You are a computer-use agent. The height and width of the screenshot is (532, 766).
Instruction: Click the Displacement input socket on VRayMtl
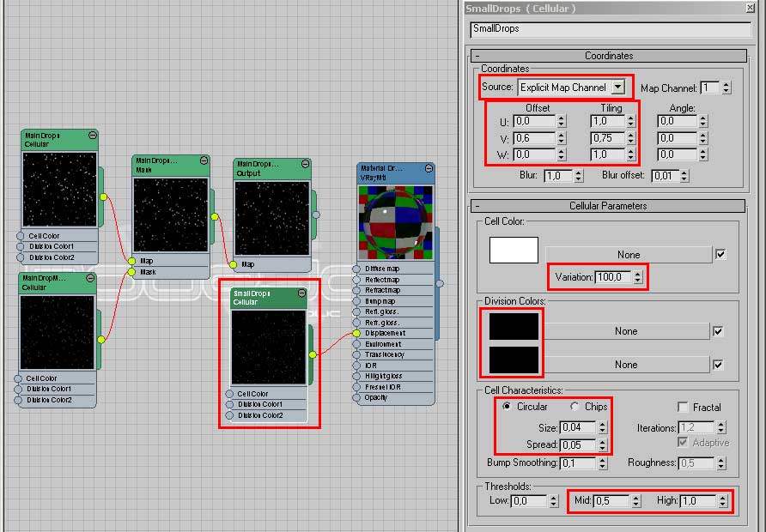[356, 333]
